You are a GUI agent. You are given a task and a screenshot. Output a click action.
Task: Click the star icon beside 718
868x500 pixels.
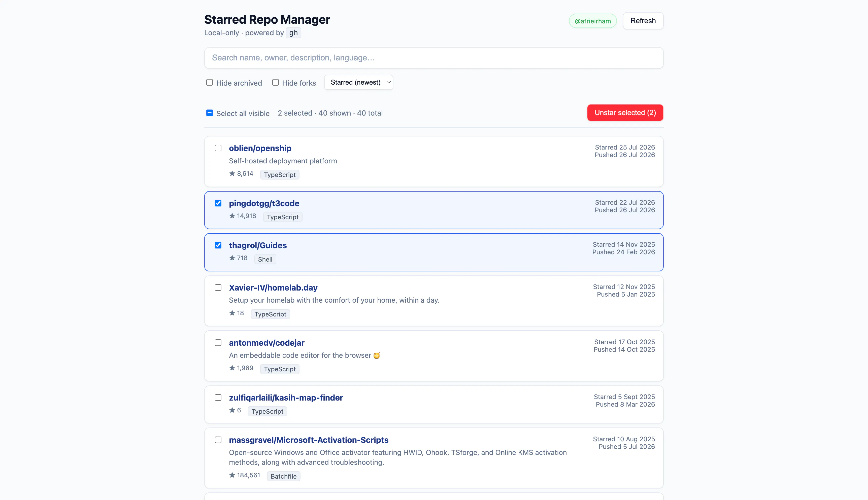[x=232, y=258]
